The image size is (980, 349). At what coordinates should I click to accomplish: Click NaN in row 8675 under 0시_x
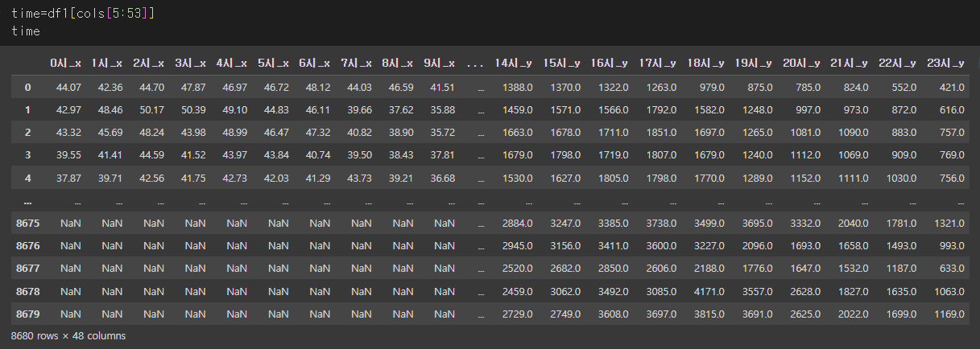pyautogui.click(x=71, y=222)
